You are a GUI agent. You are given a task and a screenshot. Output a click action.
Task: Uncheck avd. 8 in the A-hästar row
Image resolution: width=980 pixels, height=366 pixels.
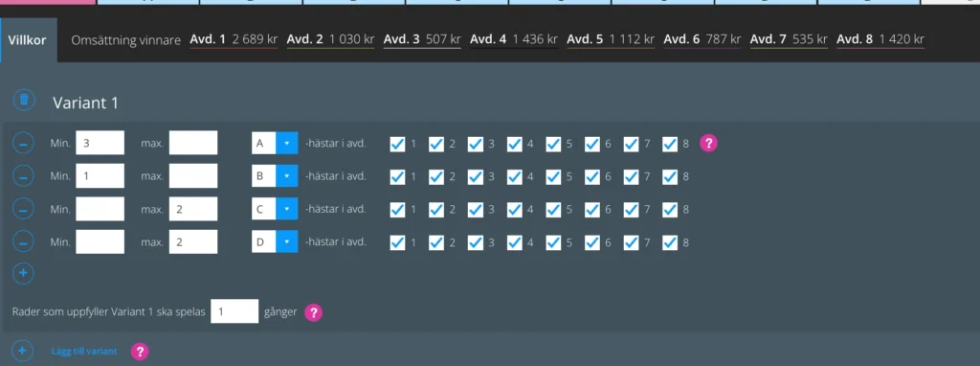point(669,144)
